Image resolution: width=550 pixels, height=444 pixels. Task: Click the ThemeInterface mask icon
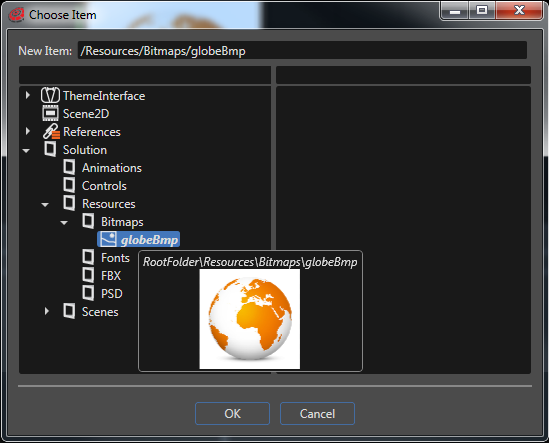coord(51,95)
